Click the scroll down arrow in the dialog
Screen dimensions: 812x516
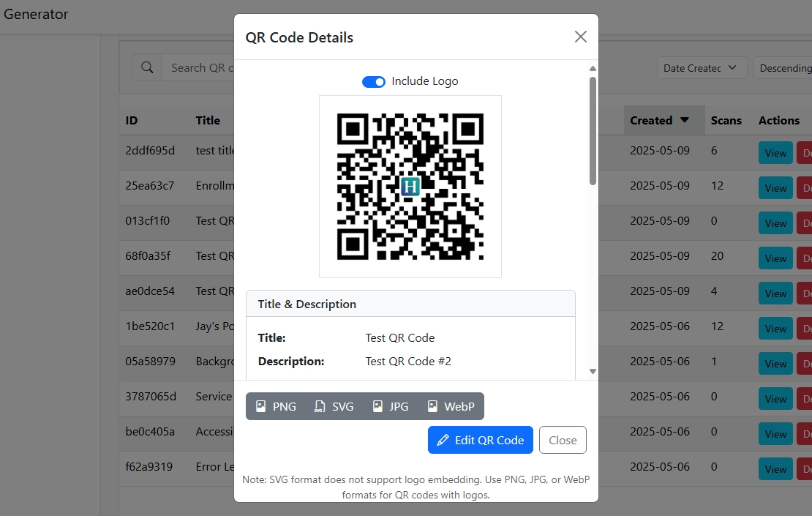tap(593, 372)
